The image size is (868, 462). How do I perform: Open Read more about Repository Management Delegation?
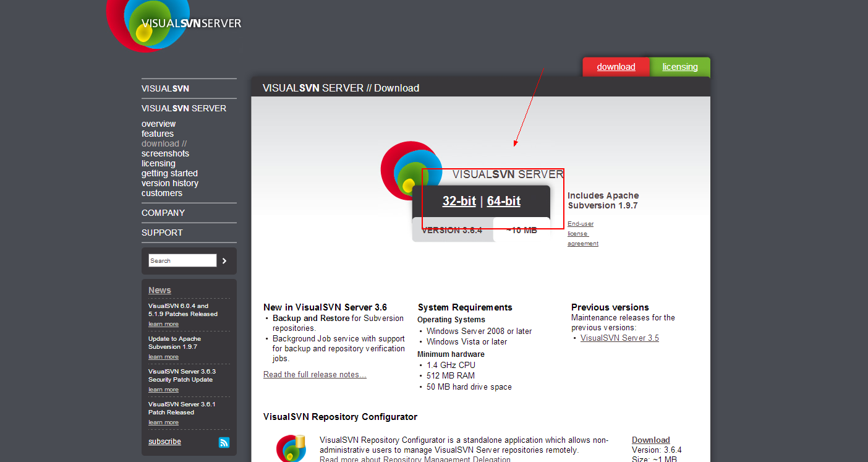point(415,459)
